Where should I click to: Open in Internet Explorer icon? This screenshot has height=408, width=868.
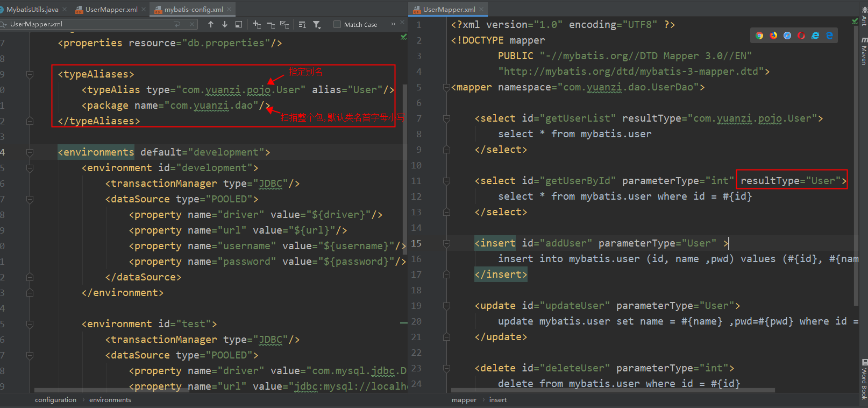(815, 36)
